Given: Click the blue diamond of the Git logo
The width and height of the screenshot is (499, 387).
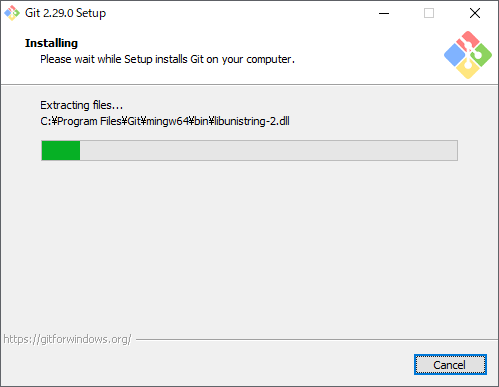Looking at the screenshot, I should (x=454, y=55).
